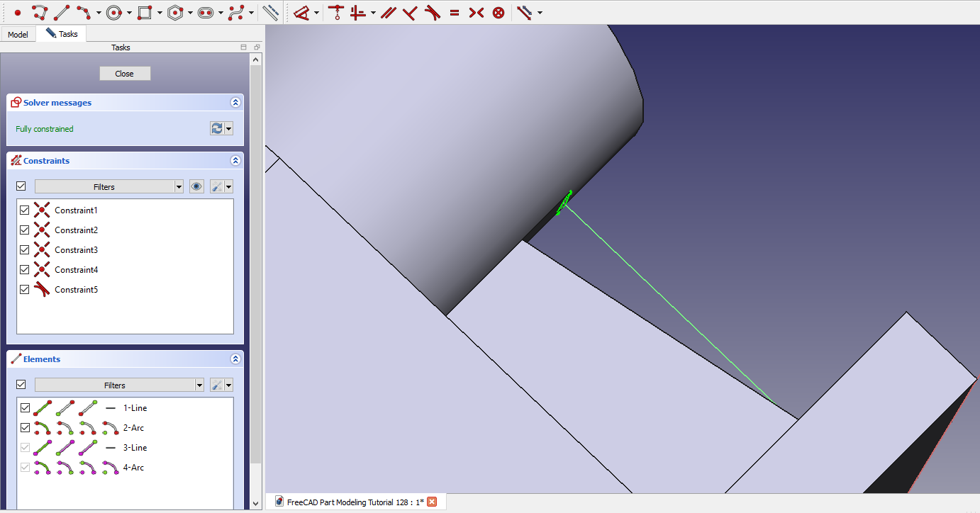980x513 pixels.
Task: Switch to the Model tab
Action: point(18,35)
